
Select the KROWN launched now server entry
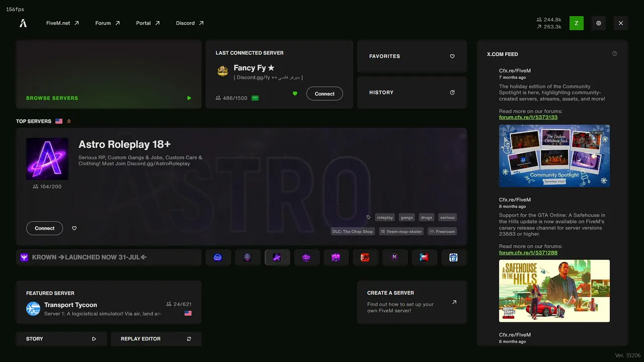[x=109, y=257]
